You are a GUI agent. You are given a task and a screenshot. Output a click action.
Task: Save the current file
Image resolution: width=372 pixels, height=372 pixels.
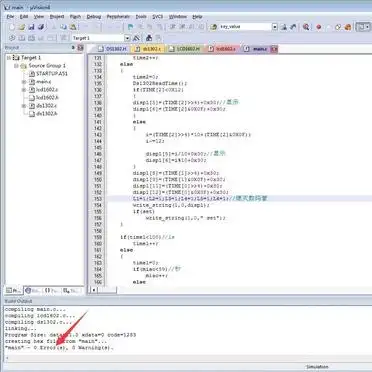31,27
